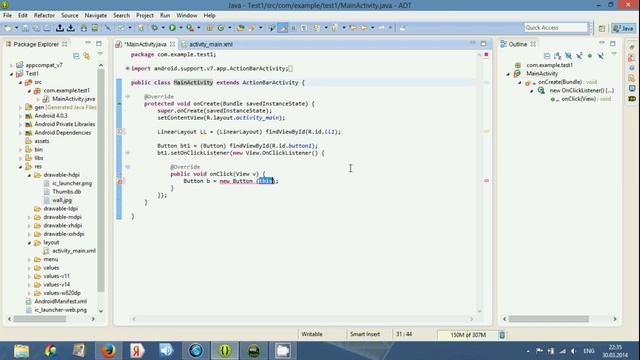
Task: Click the Open Type toolbar icon
Action: click(x=240, y=28)
